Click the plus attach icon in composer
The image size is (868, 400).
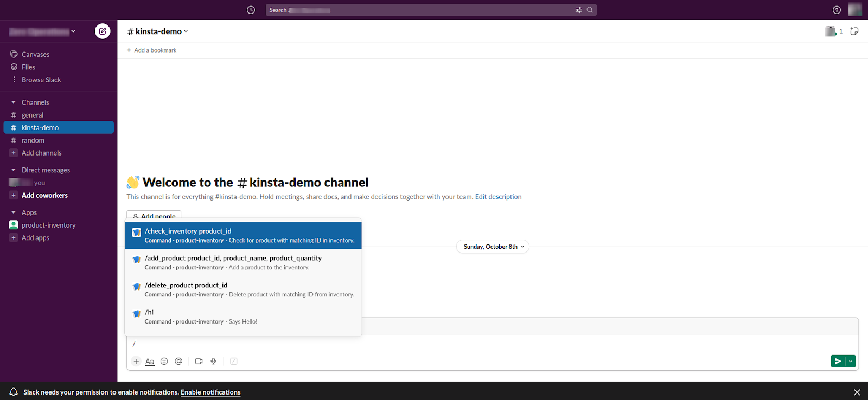[136, 361]
